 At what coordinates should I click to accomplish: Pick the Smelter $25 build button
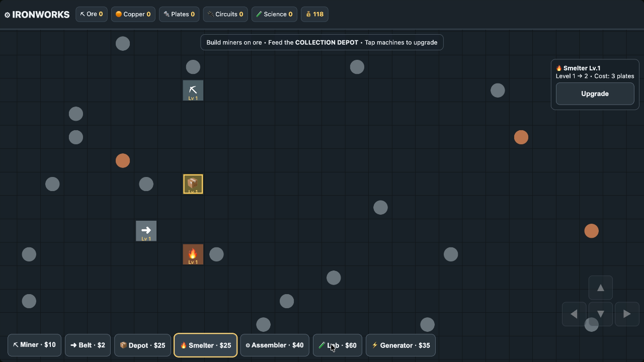205,345
